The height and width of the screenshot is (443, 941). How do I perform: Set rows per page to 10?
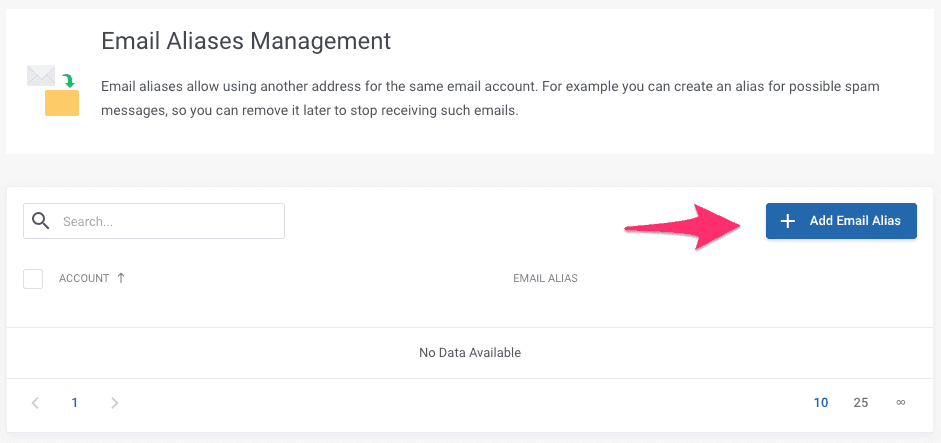coord(820,403)
